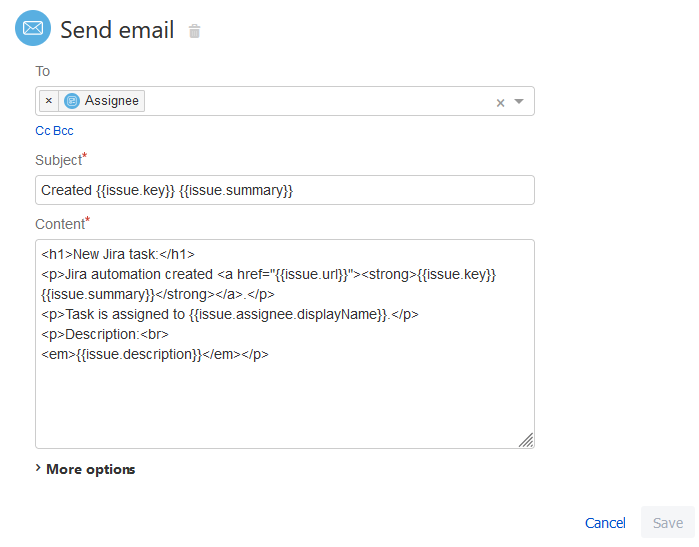
Task: Open the To recipients dropdown arrow
Action: pyautogui.click(x=519, y=102)
